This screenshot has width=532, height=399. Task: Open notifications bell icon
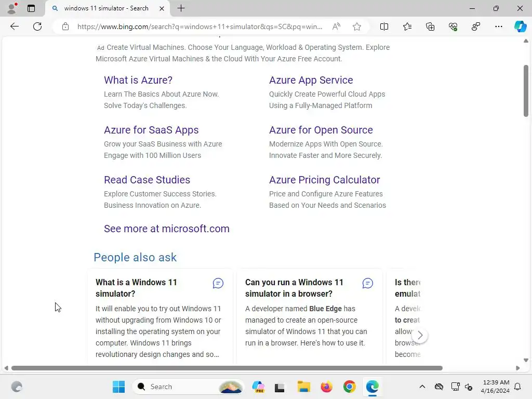518,387
